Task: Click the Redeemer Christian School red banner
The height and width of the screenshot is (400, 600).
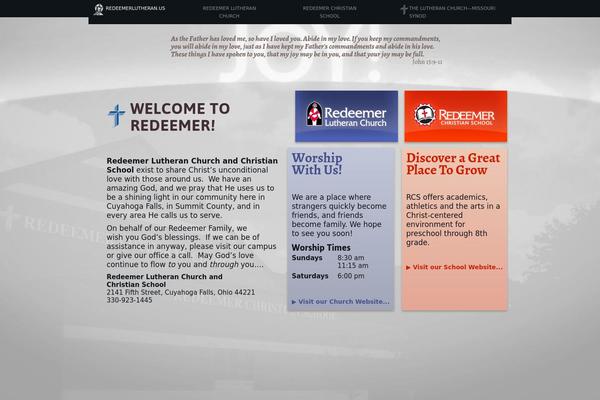Action: coord(456,116)
